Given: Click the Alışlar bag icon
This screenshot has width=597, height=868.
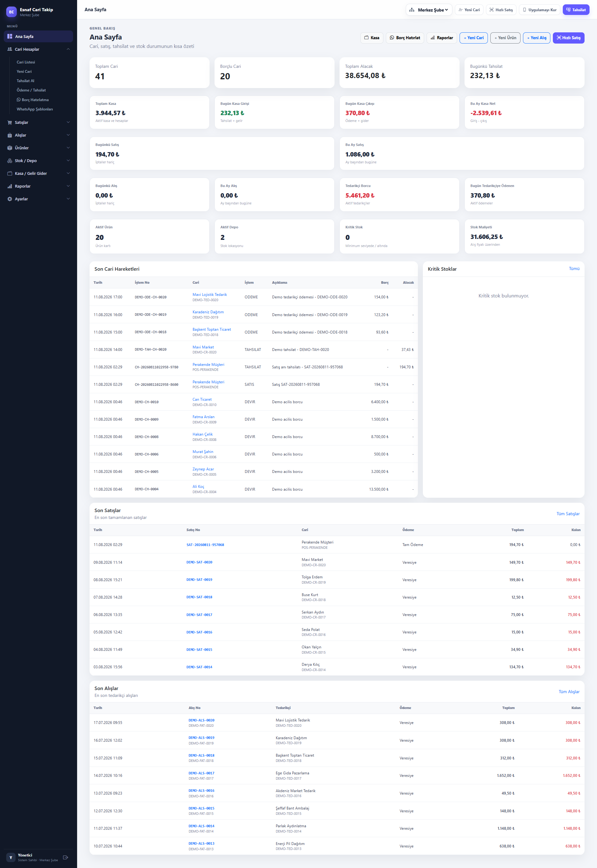Looking at the screenshot, I should coord(10,135).
